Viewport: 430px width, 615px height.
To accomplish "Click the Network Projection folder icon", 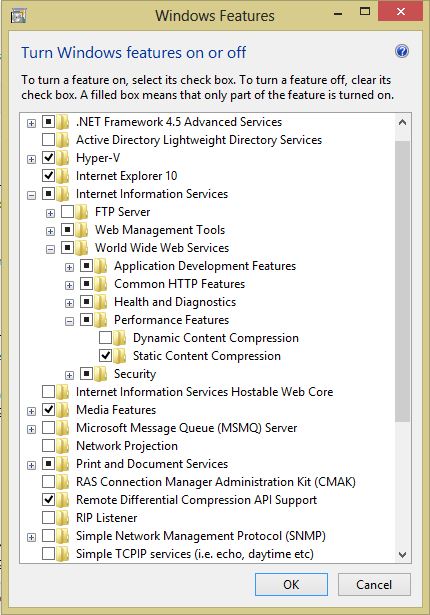I will click(62, 446).
